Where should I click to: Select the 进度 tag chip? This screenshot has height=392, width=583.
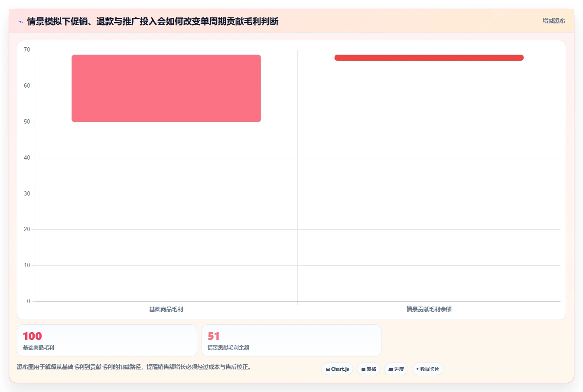396,369
